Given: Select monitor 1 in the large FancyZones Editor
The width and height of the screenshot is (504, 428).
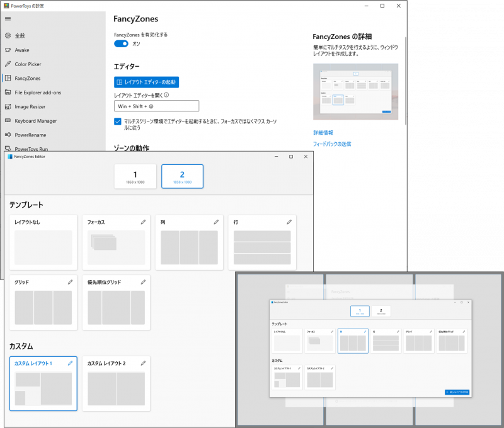Looking at the screenshot, I should tap(135, 176).
